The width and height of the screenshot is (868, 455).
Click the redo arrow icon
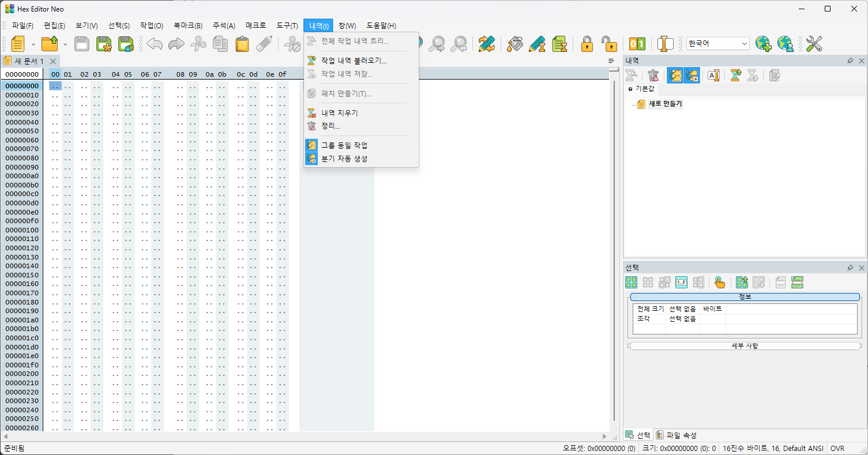[176, 44]
